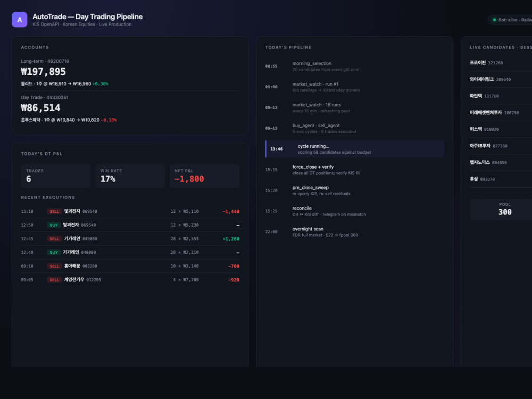
Task: Select the pre_close_sweep step
Action: (354, 190)
